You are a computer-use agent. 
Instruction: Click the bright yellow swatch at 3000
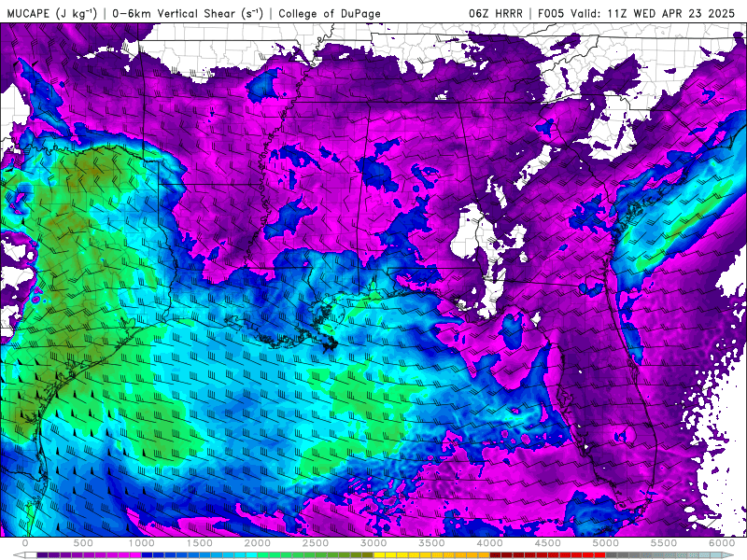coord(379,555)
